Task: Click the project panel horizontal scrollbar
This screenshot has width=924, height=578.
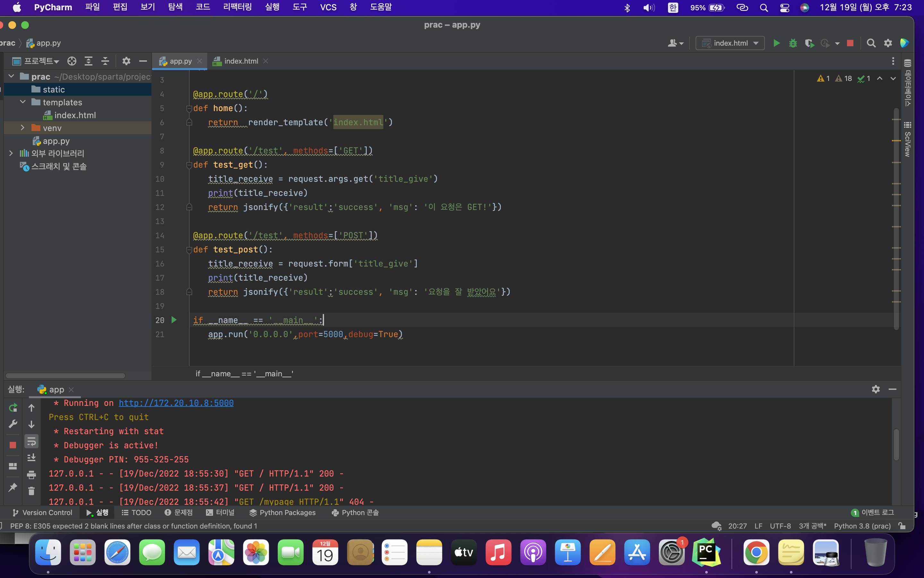Action: 65,376
